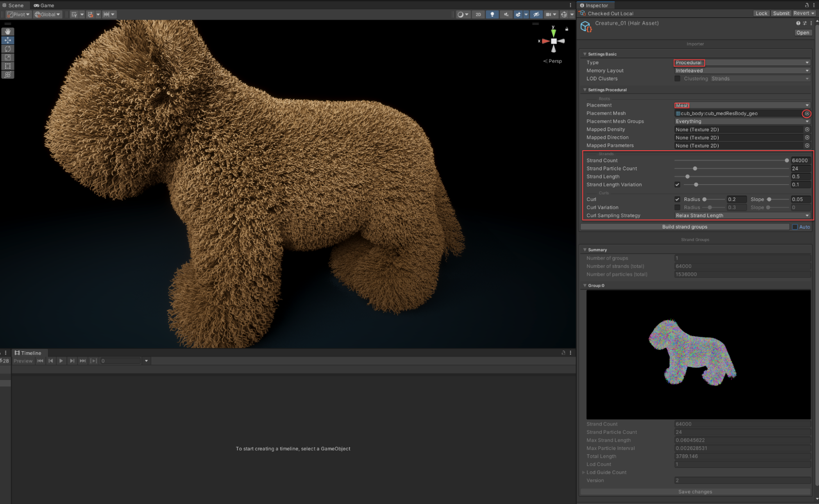This screenshot has width=819, height=504.
Task: Open the Type dropdown showing Procedural
Action: pos(742,63)
